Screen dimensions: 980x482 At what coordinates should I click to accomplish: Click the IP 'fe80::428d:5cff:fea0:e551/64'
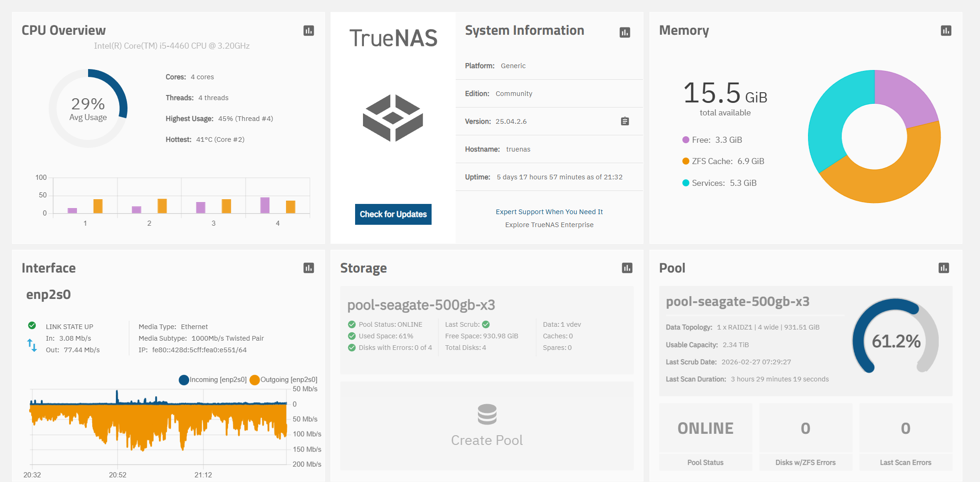[x=199, y=350]
